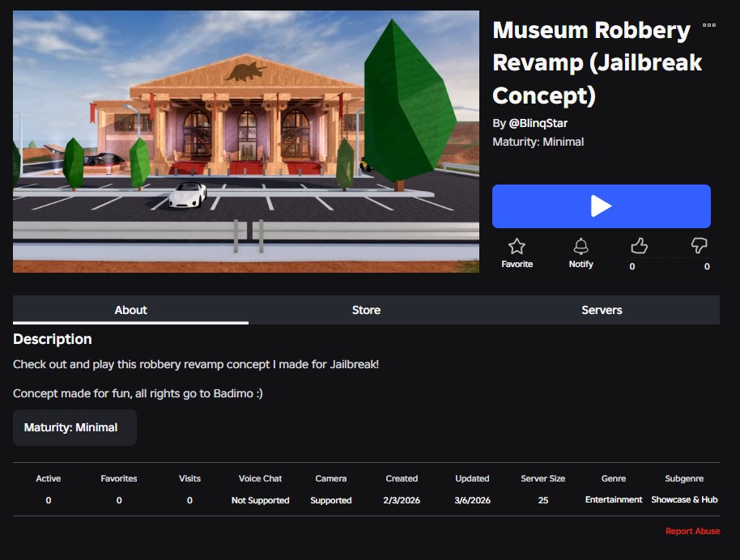Start the game with the blue Play button
The width and height of the screenshot is (740, 560).
[x=602, y=206]
